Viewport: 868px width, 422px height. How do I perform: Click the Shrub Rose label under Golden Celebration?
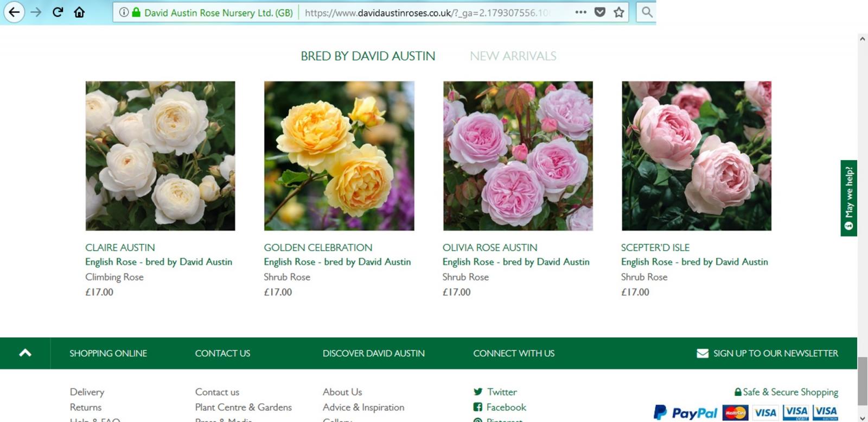(x=287, y=277)
